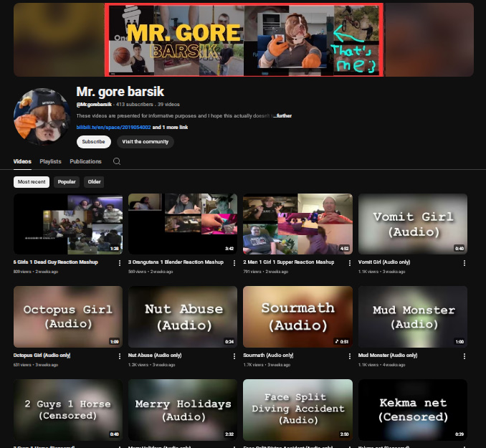Screen dimensions: 486x448
Task: Click the search icon beside Publications tab
Action: [117, 162]
